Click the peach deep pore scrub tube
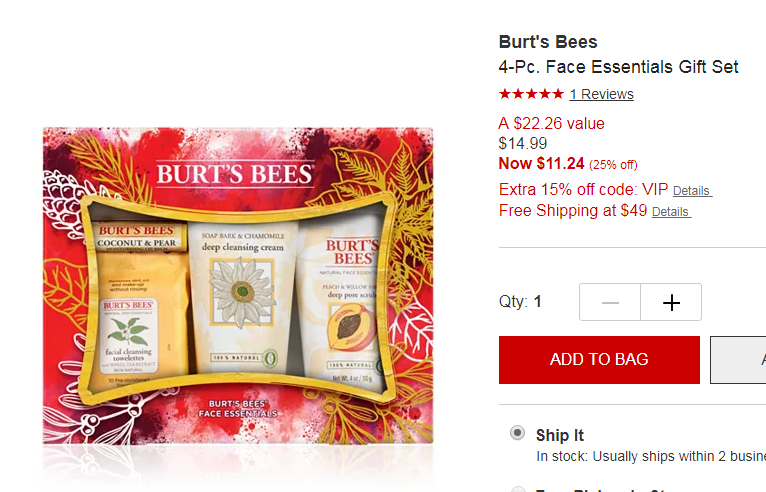This screenshot has width=766, height=492. (x=342, y=305)
